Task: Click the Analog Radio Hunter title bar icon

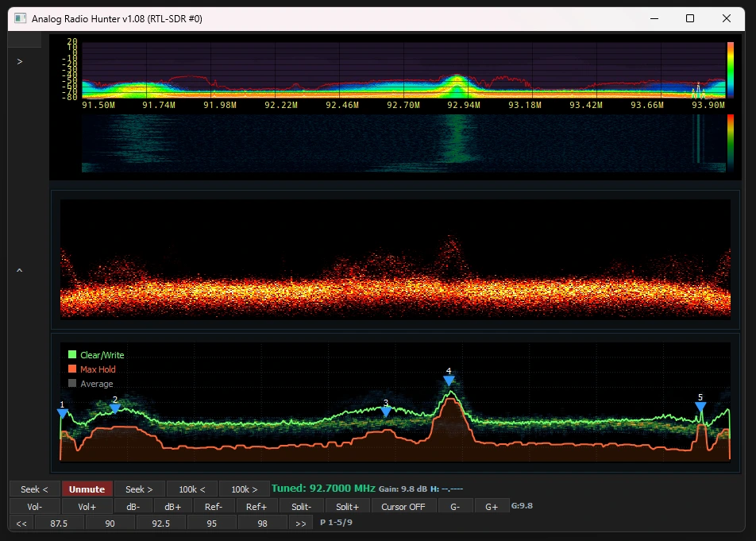Action: coord(18,17)
